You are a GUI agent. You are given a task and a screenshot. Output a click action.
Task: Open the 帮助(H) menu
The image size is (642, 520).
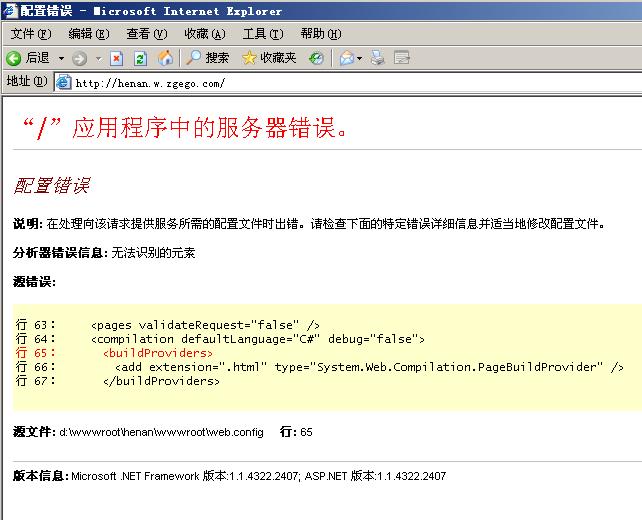[x=320, y=34]
